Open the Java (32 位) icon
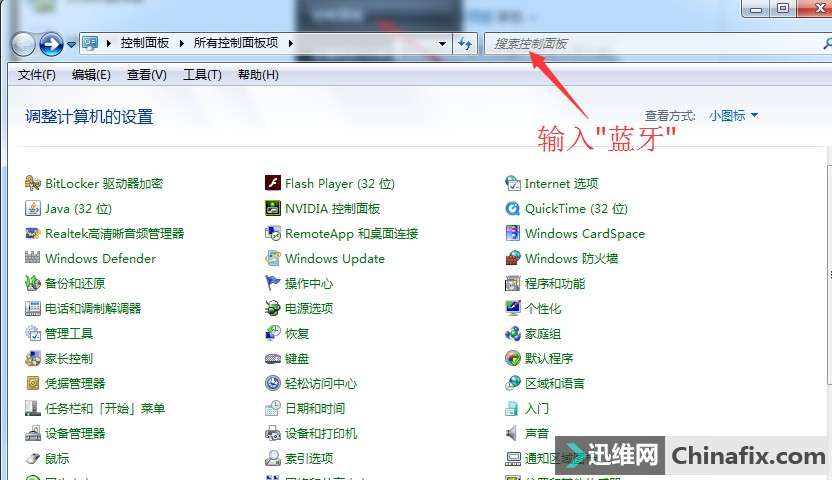832x480 pixels. pyautogui.click(x=32, y=208)
